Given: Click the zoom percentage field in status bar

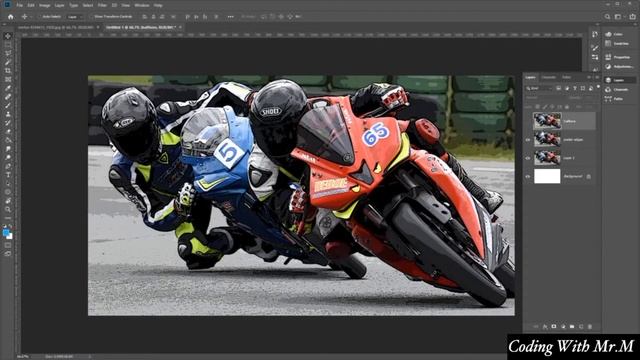Looking at the screenshot, I should coord(22,357).
